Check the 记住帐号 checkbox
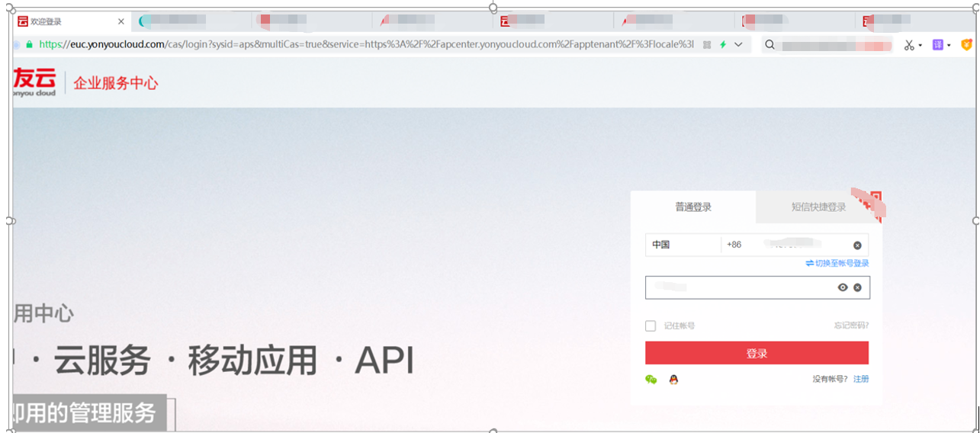980x433 pixels. 651,326
